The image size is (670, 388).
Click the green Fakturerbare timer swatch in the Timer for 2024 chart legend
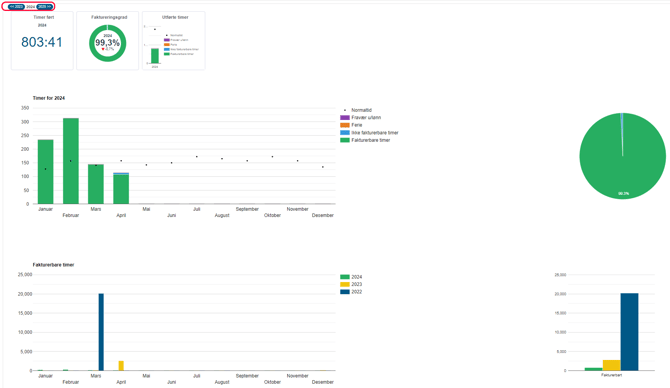click(345, 140)
